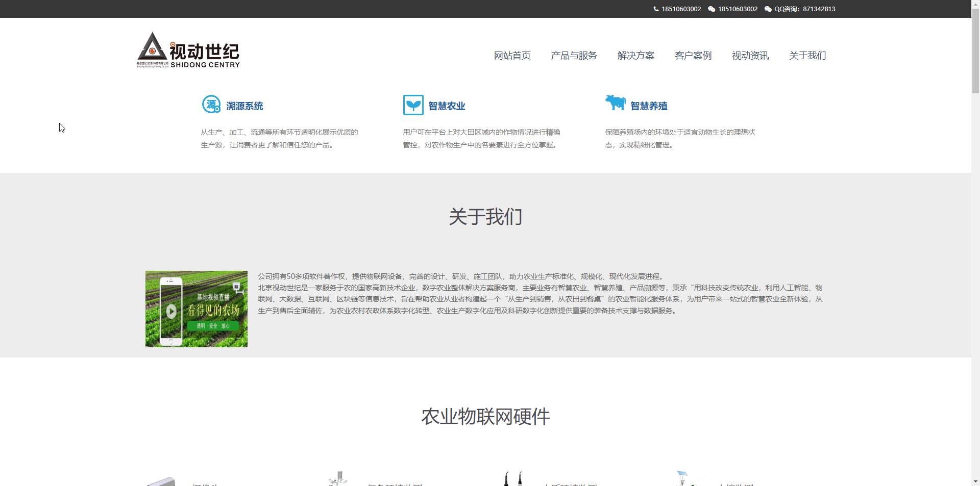Click paragraph line starting 北京视动世纪是一家
The height and width of the screenshot is (486, 980).
click(540, 288)
